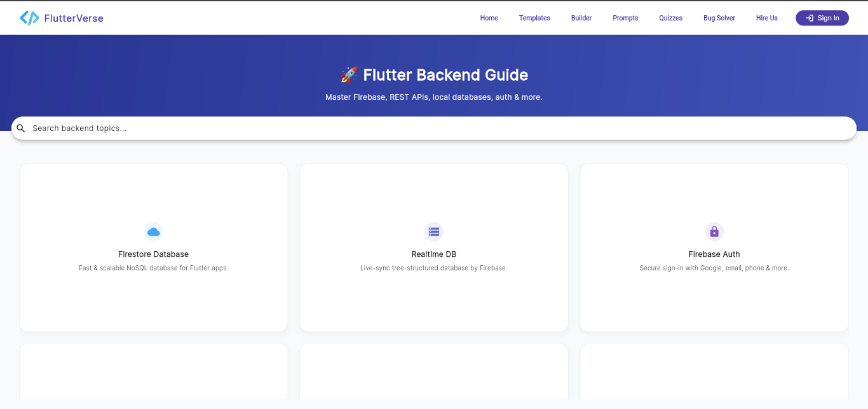Click the login arrow icon in Sign In

point(810,18)
